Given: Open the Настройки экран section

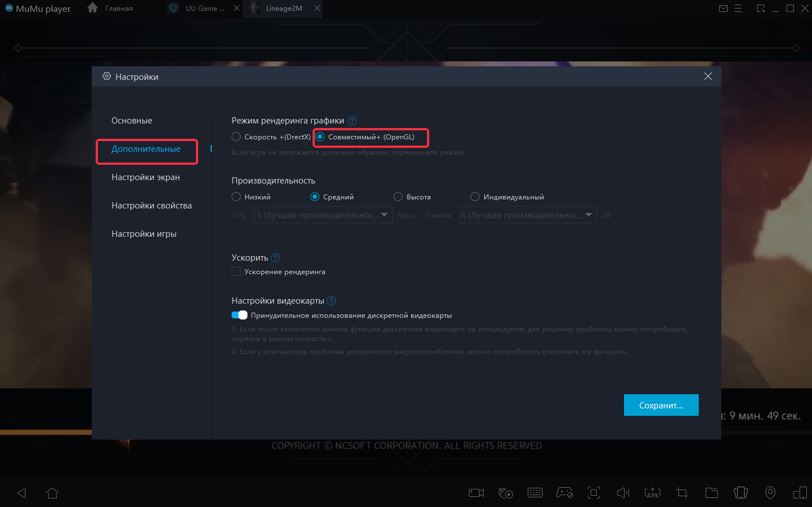Looking at the screenshot, I should [x=146, y=177].
